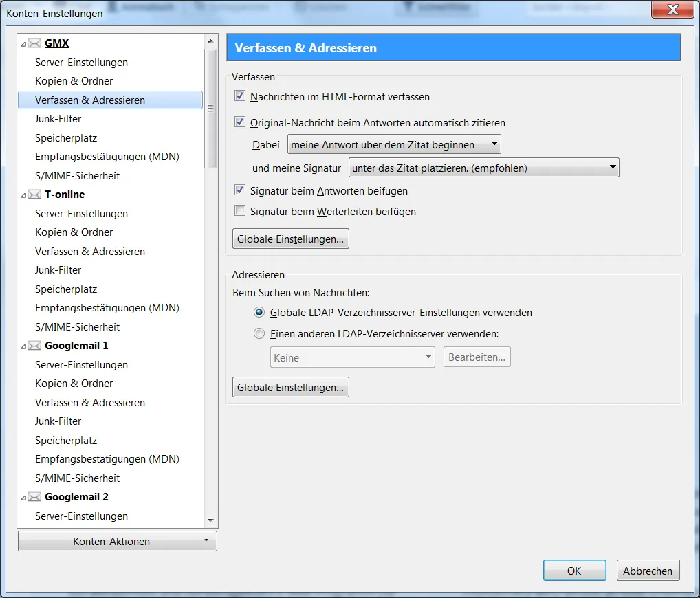Open Server-Einstellungen under Googlemail 2
700x598 pixels.
(x=82, y=516)
